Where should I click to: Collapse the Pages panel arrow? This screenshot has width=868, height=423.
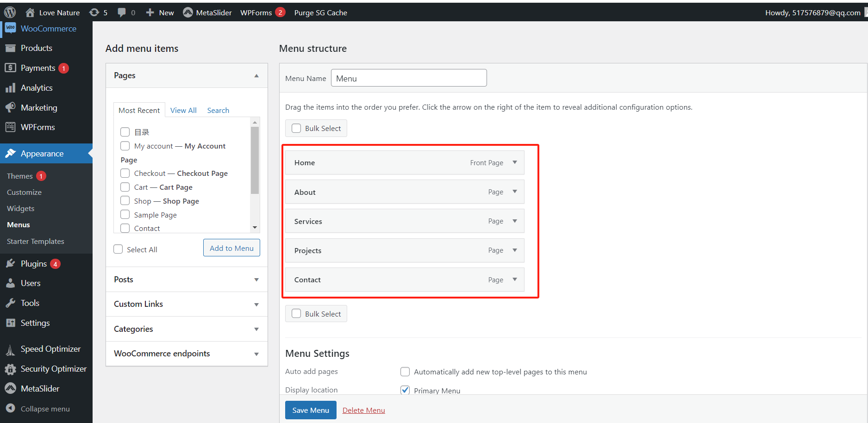tap(256, 75)
